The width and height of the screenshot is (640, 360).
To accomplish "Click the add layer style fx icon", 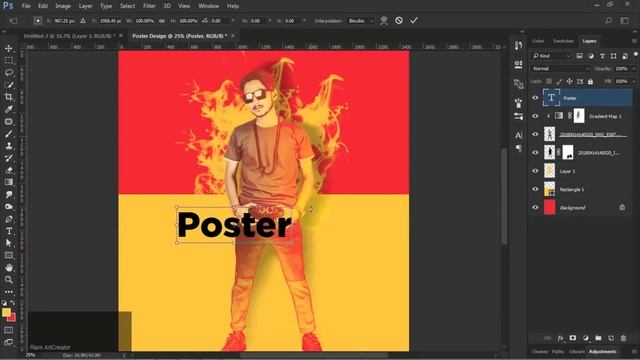I will tap(560, 338).
